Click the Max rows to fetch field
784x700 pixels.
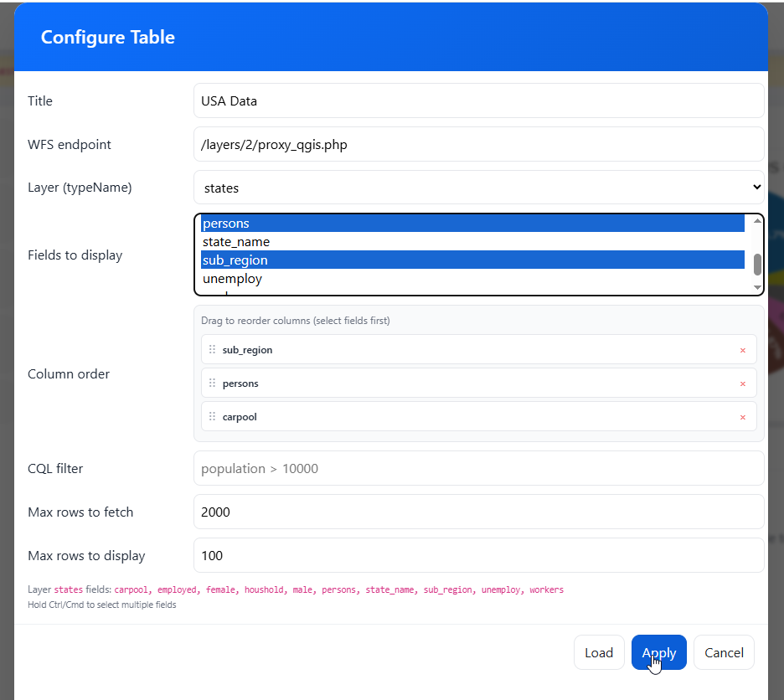click(x=478, y=512)
